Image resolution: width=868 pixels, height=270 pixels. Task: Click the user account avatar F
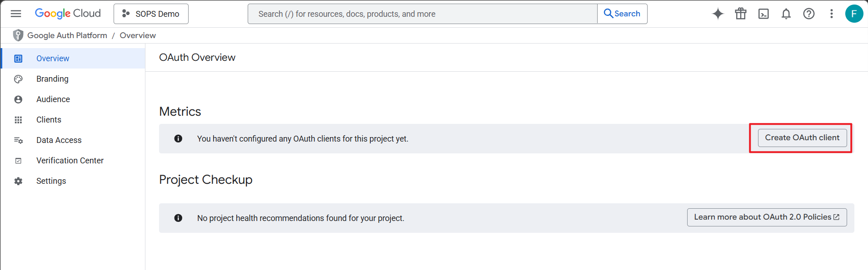[x=854, y=14]
